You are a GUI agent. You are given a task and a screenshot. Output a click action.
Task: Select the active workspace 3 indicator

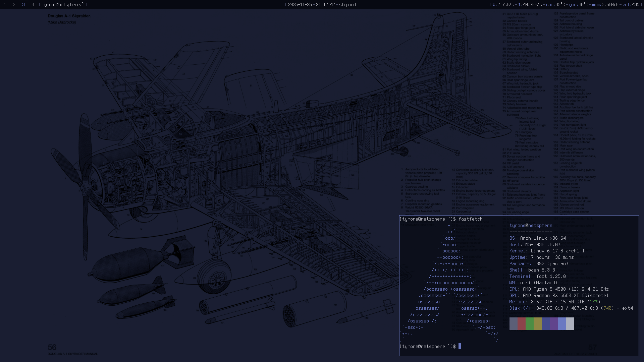[23, 5]
